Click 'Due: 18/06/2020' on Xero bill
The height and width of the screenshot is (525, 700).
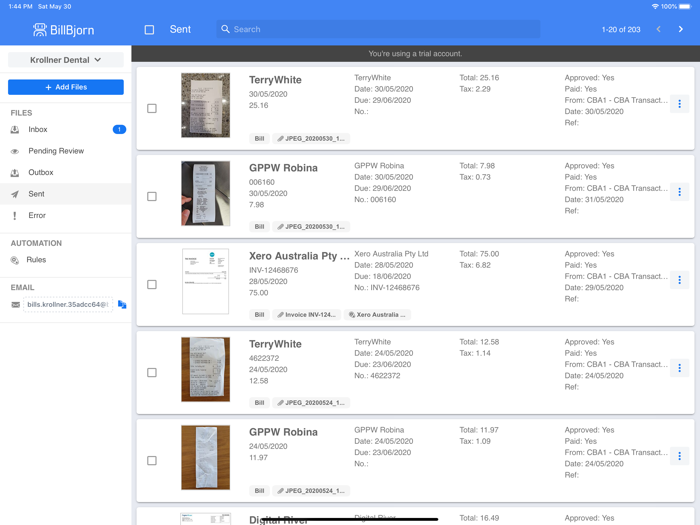383,276
